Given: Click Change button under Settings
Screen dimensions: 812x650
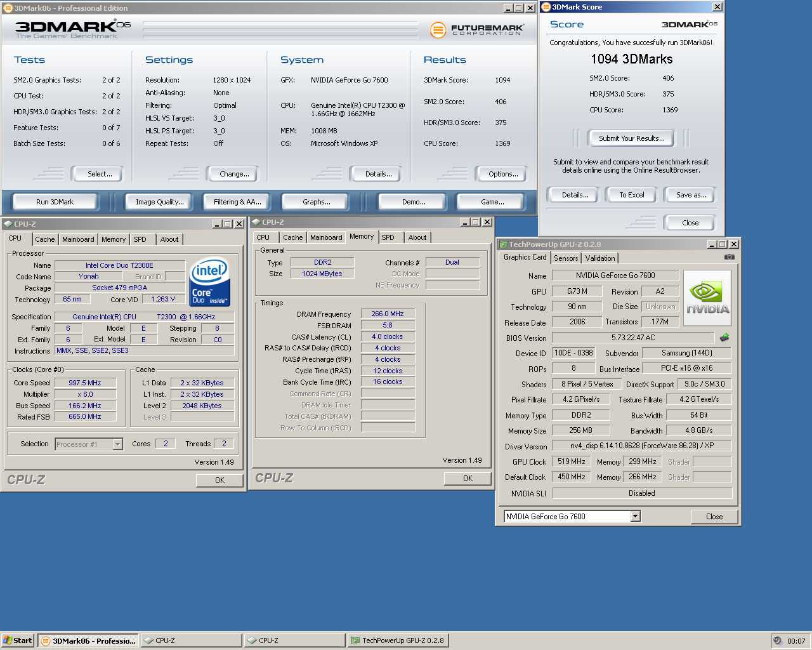Looking at the screenshot, I should point(233,174).
